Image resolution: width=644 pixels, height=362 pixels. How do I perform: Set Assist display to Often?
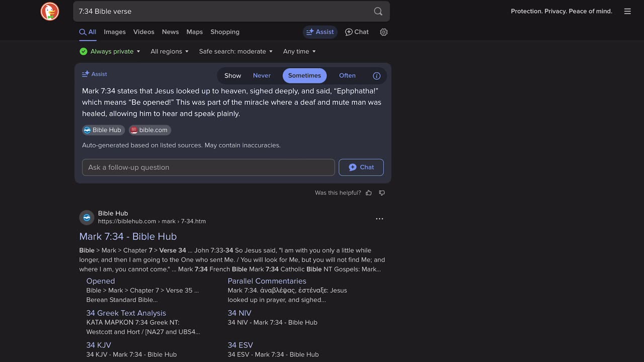[x=347, y=76]
